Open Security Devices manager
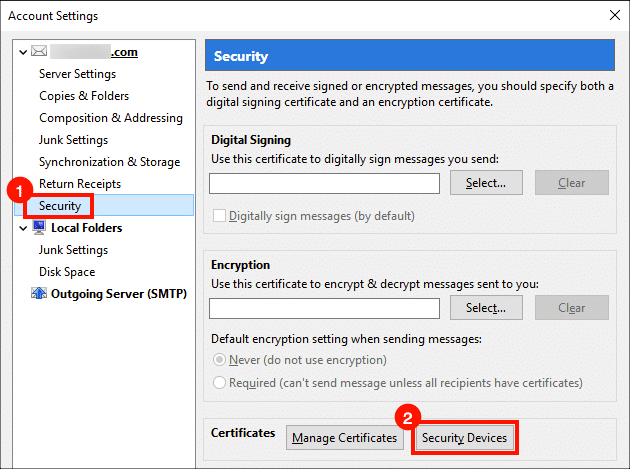This screenshot has height=469, width=630. coord(464,438)
